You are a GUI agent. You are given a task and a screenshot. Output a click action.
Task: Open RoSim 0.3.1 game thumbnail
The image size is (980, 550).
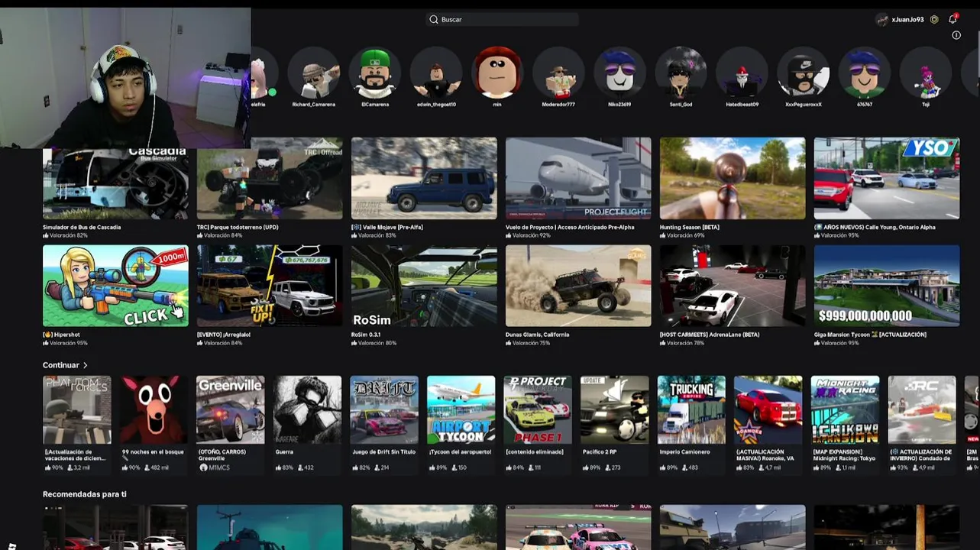tap(424, 286)
